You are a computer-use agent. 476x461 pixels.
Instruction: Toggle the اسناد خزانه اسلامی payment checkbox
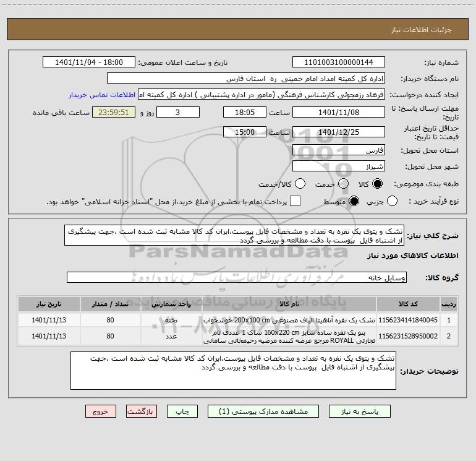(x=295, y=201)
